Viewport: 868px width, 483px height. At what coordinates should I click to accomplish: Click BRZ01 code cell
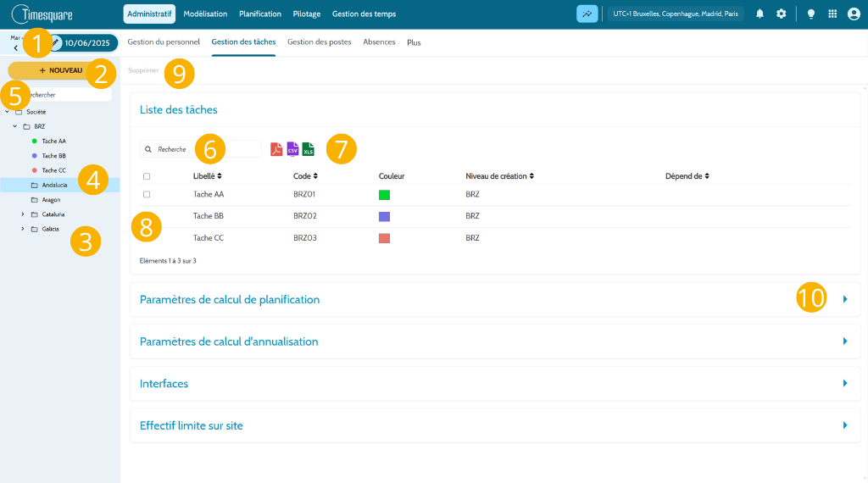click(304, 194)
